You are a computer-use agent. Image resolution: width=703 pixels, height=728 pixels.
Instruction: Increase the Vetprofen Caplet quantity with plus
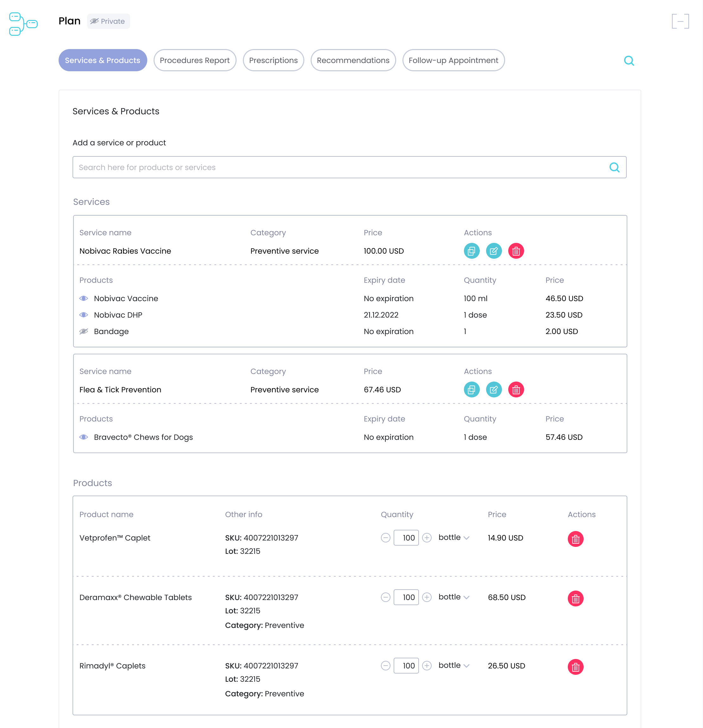point(427,537)
